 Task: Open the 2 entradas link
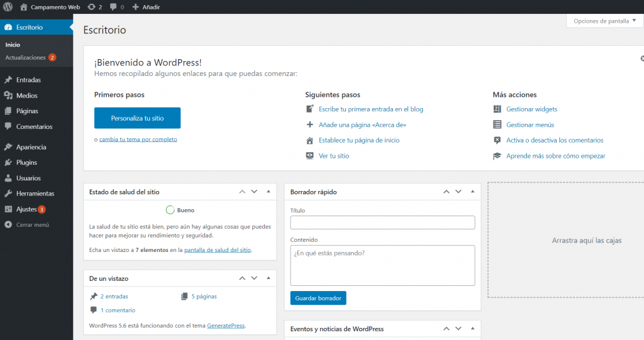114,297
